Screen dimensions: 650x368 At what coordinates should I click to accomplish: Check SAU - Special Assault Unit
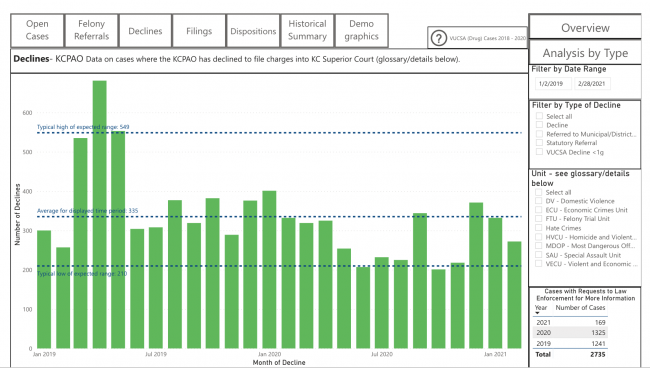[538, 255]
